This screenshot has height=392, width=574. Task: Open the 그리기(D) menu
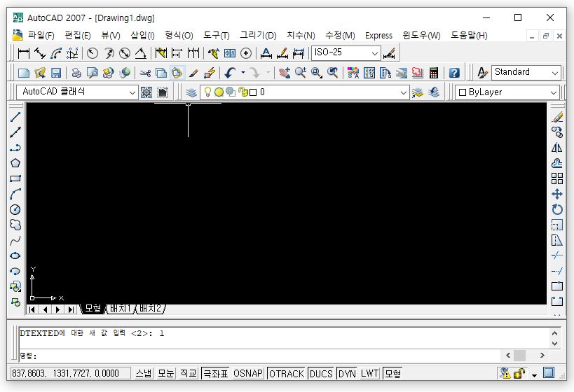[x=258, y=36]
